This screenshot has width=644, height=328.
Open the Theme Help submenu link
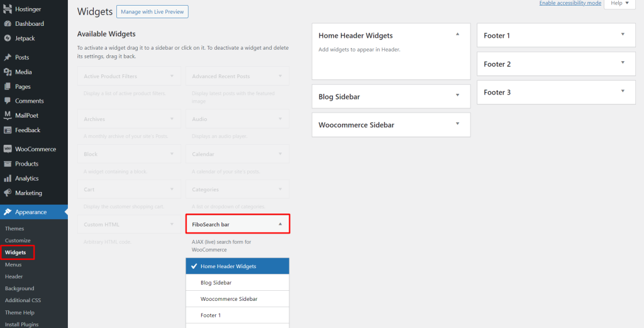(19, 312)
